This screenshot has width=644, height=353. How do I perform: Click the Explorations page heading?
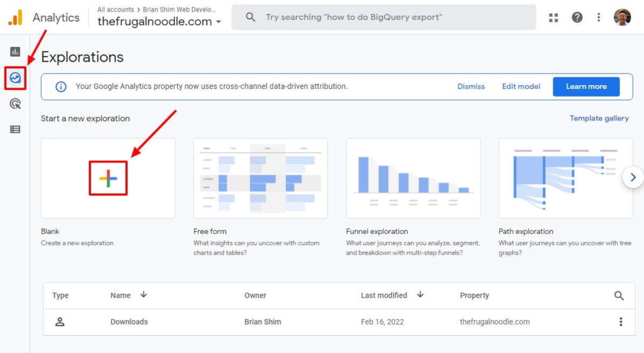(x=82, y=57)
